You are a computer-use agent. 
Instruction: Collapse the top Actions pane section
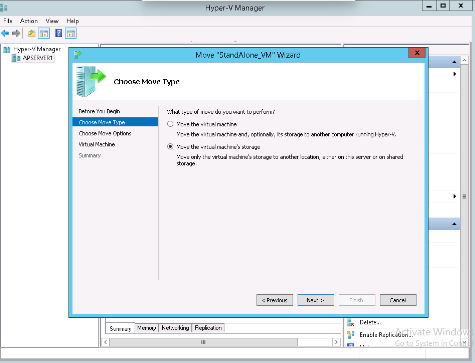(x=454, y=62)
